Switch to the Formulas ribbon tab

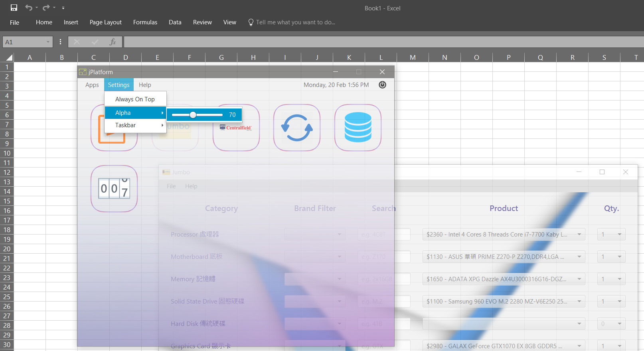coord(145,22)
